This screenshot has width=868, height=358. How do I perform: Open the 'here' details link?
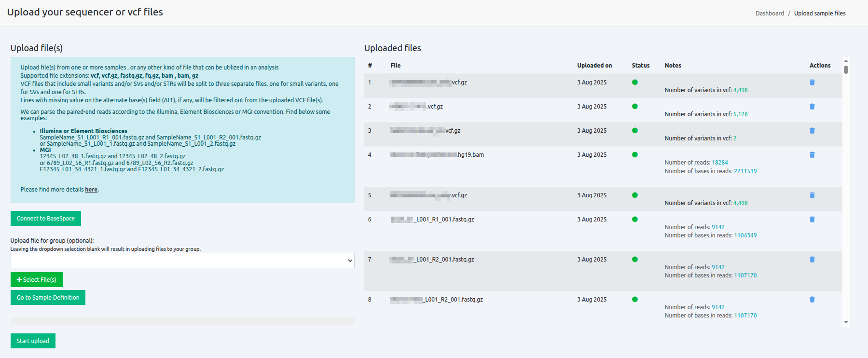click(91, 190)
